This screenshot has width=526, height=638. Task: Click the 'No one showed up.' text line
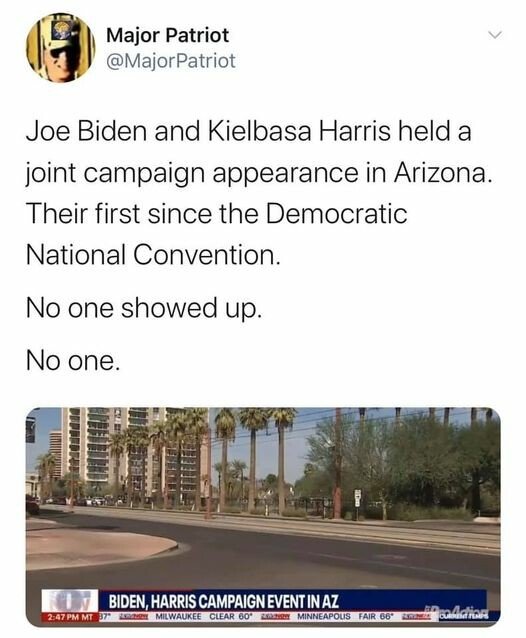[143, 308]
